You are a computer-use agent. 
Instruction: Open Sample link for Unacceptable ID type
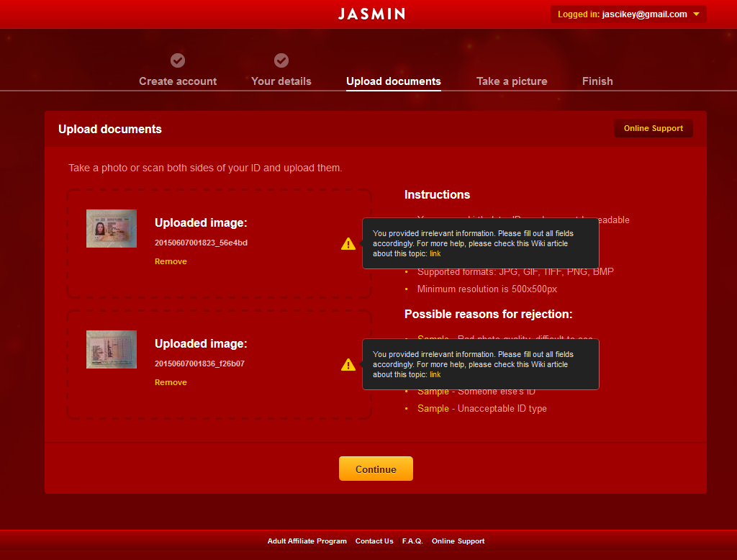[x=433, y=409]
